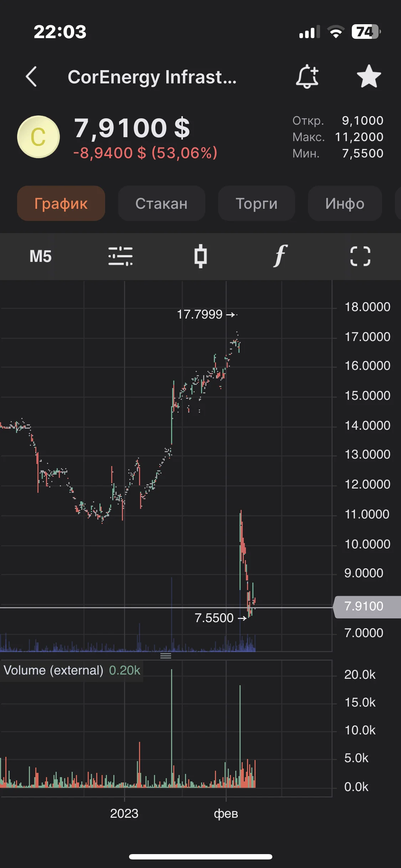The width and height of the screenshot is (401, 868).
Task: Tap the 22:03 clock in status bar
Action: [x=60, y=32]
